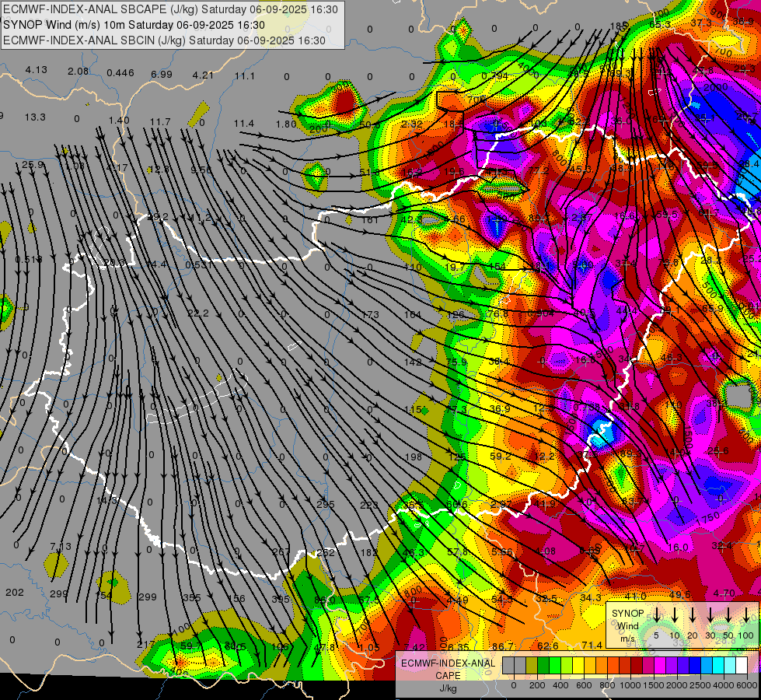Click the 16.0 value on the map
The height and width of the screenshot is (700, 761).
tap(678, 548)
